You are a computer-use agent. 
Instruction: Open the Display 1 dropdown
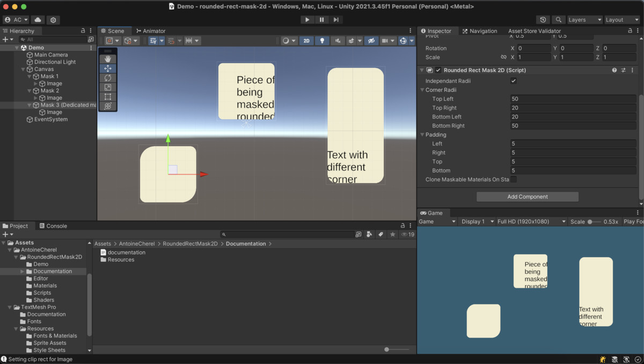477,222
